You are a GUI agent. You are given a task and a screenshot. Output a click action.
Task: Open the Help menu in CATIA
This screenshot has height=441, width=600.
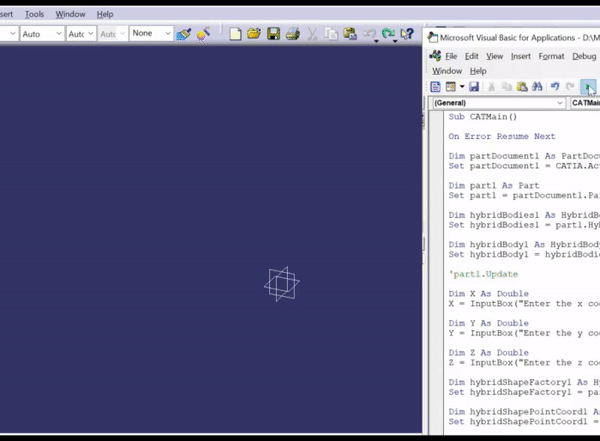tap(105, 14)
